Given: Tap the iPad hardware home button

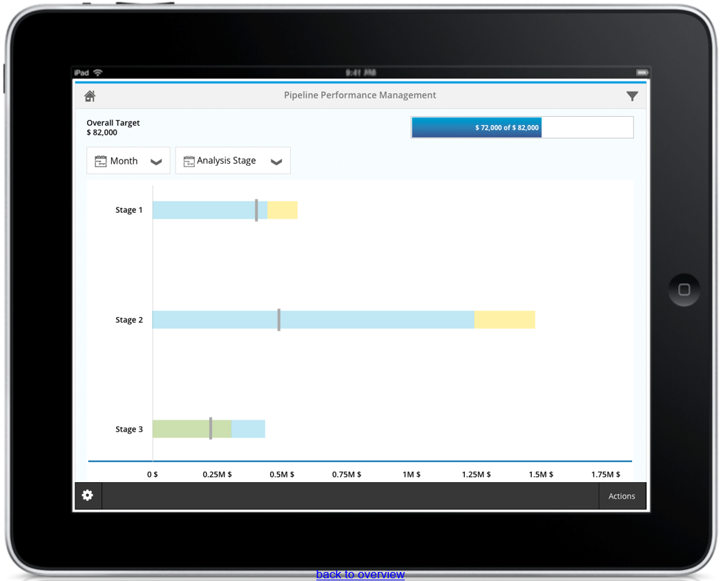Looking at the screenshot, I should [684, 289].
